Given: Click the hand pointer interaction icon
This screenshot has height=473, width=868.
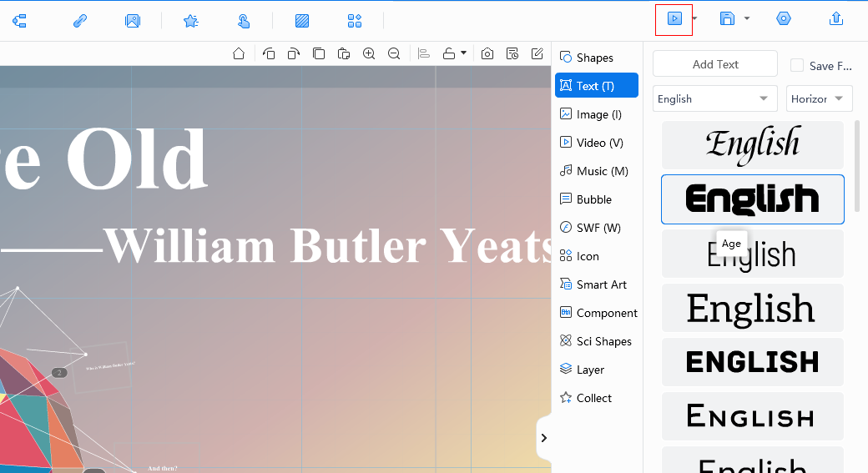Looking at the screenshot, I should tap(244, 21).
